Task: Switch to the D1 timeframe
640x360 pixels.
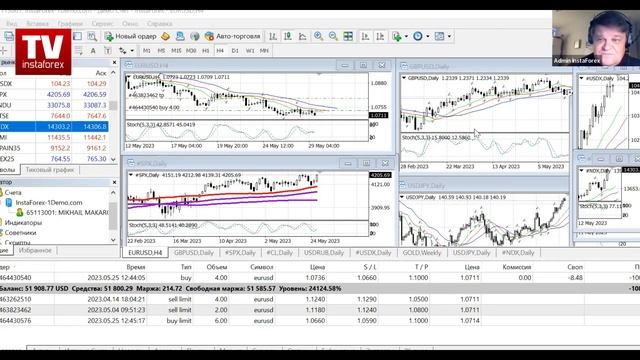Action: [x=235, y=51]
